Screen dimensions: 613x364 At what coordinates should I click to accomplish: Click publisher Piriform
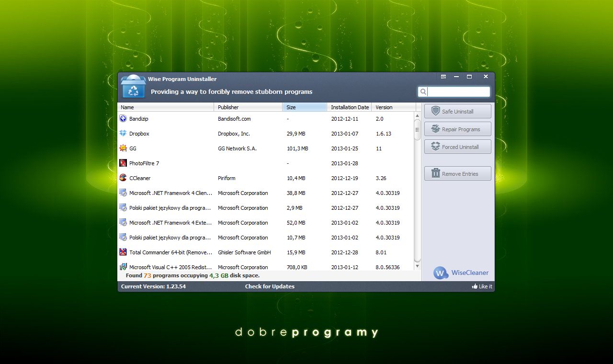(x=227, y=178)
